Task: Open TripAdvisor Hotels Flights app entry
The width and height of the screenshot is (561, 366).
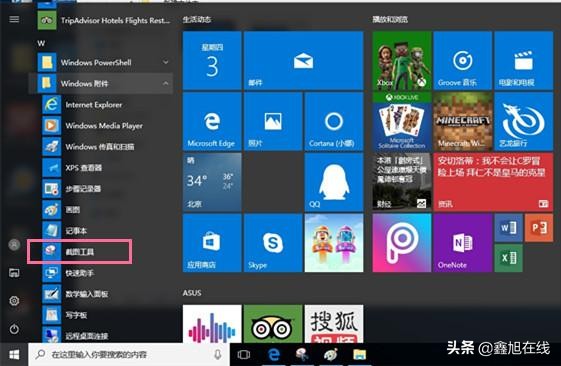Action: point(105,20)
